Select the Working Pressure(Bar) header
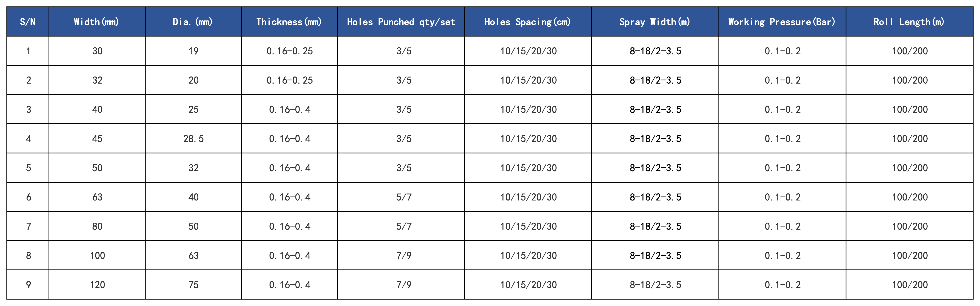 click(782, 22)
